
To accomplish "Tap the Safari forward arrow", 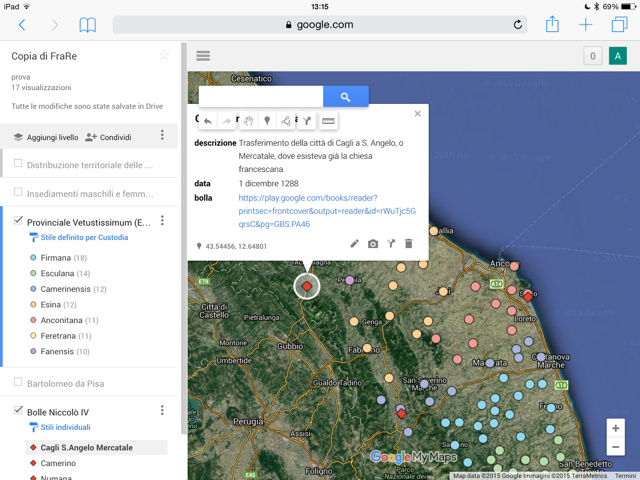I will [x=55, y=25].
